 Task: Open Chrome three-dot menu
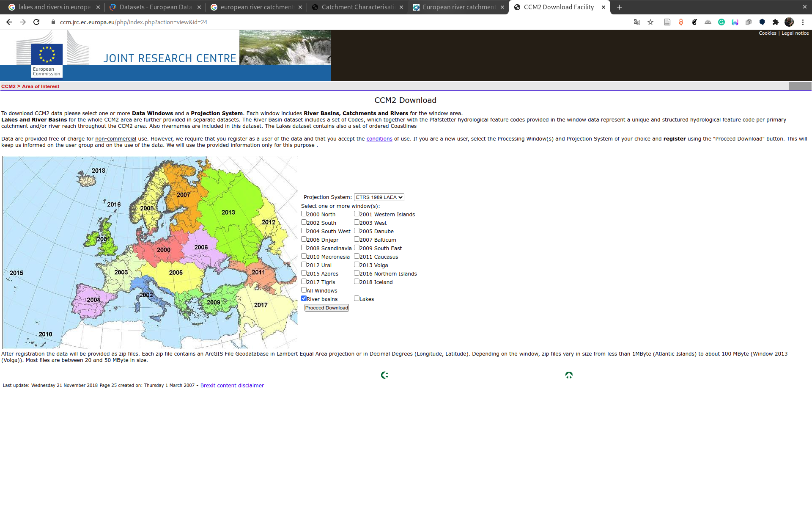click(803, 22)
